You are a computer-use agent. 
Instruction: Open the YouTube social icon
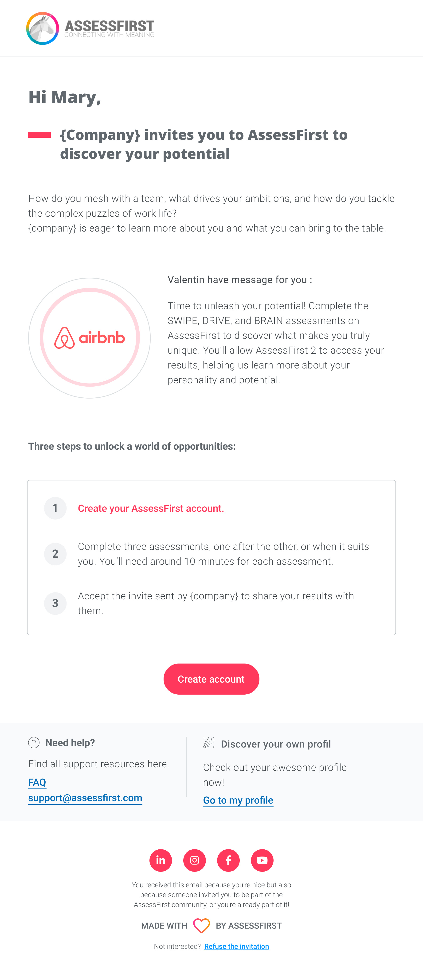click(x=262, y=860)
